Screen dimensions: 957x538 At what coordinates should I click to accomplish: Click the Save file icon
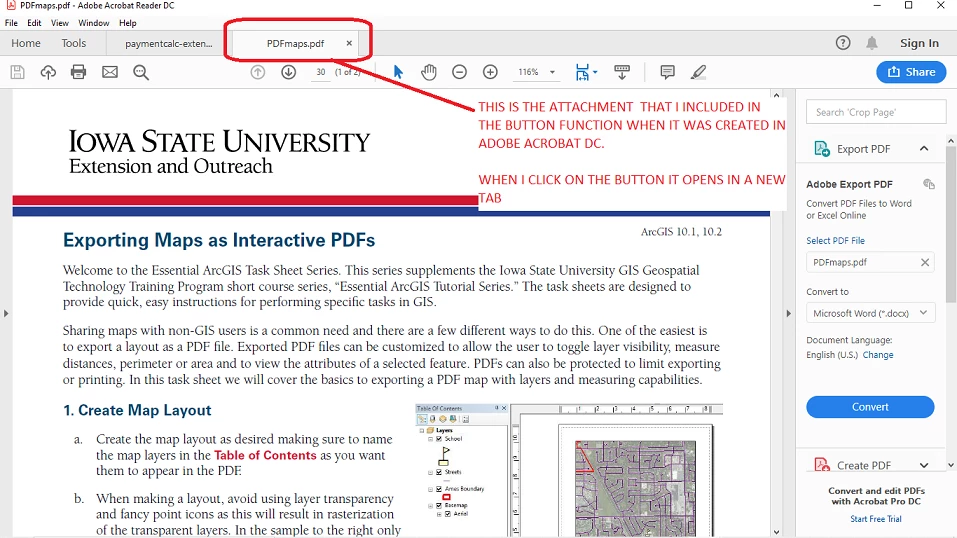(x=18, y=72)
